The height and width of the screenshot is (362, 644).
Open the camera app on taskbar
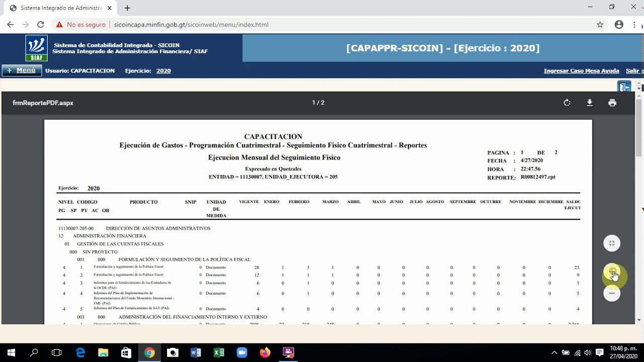pos(173,352)
